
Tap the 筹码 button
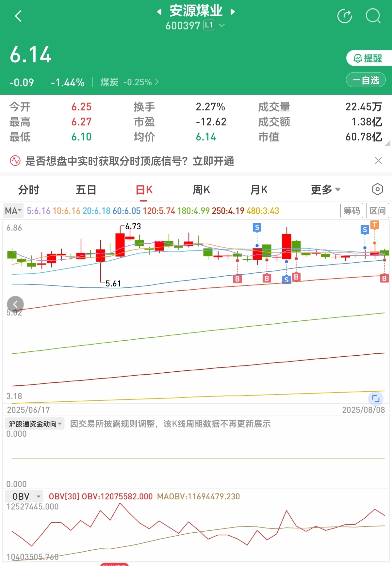tap(352, 211)
